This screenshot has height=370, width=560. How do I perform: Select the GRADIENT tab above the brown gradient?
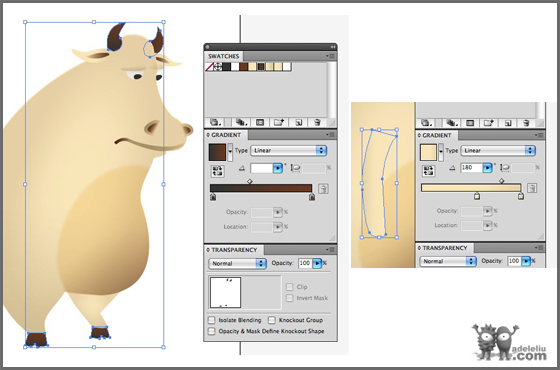(226, 135)
